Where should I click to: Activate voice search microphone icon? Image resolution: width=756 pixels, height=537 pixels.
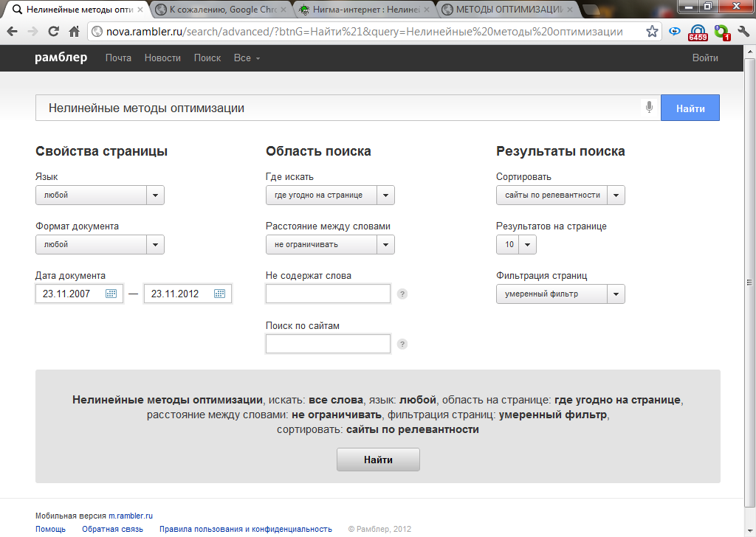pos(649,107)
